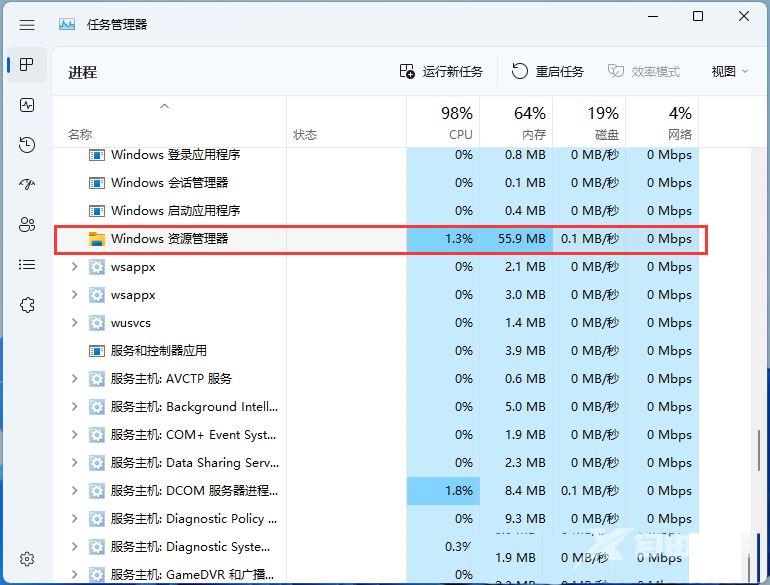Screen dimensions: 770x585
Task: Select the 服务主机: GameDVR 和广播 row
Action: [x=376, y=575]
